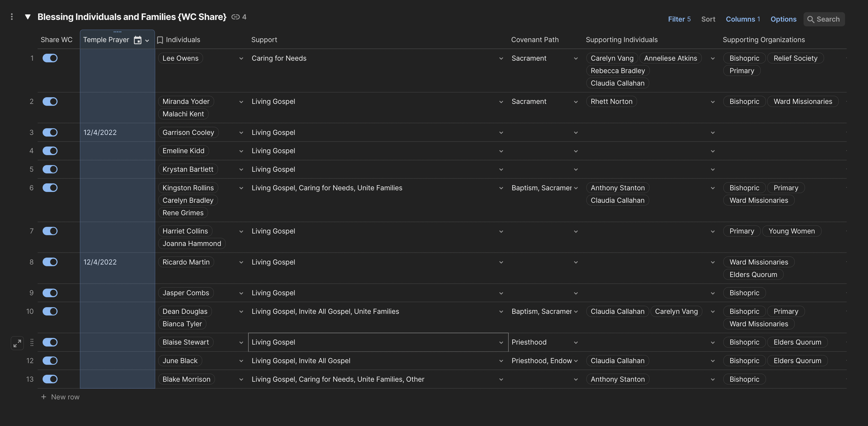Click the magnifier icon in Search box

810,20
